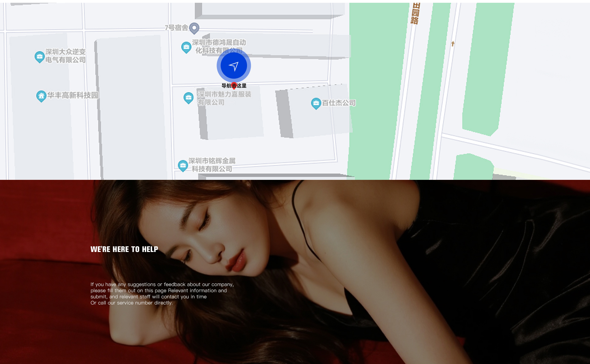
Task: Click the 深圳市德鸿晟自动化 briefcase marker icon
Action: [x=186, y=47]
